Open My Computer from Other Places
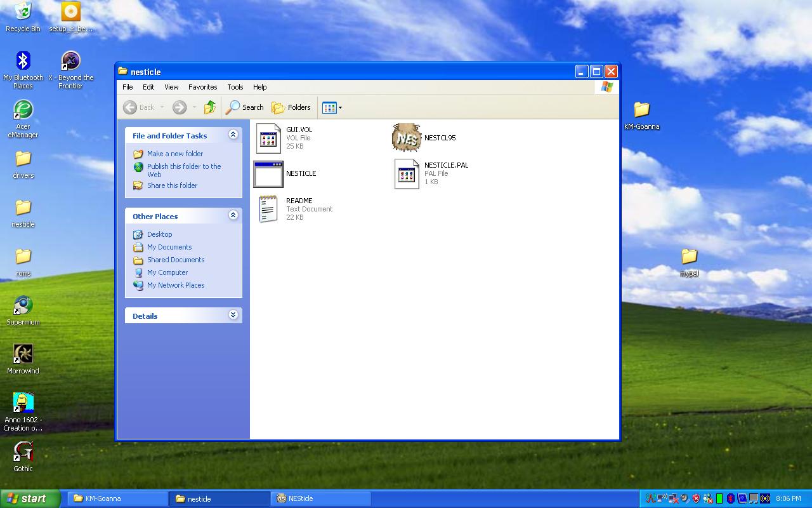The image size is (812, 508). tap(167, 272)
